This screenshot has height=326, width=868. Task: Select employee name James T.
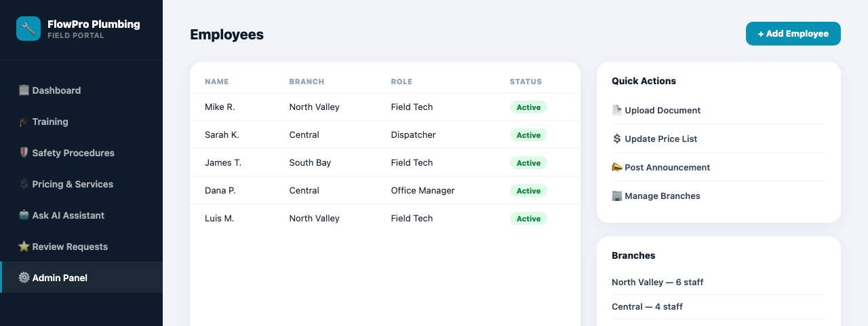[223, 163]
